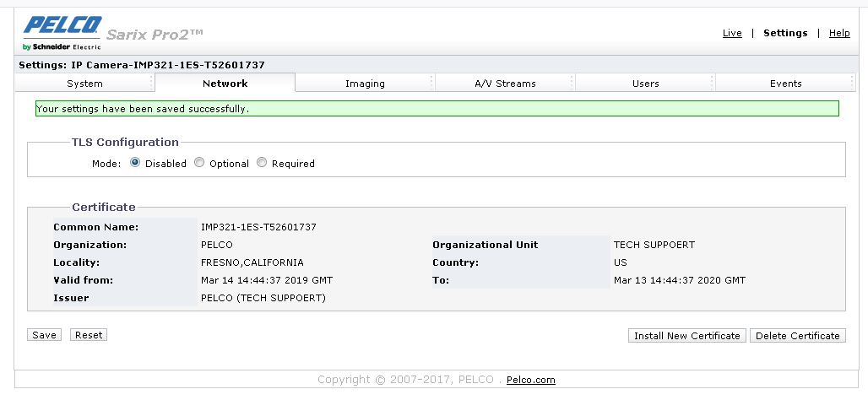Open the Imaging tab

(x=365, y=84)
